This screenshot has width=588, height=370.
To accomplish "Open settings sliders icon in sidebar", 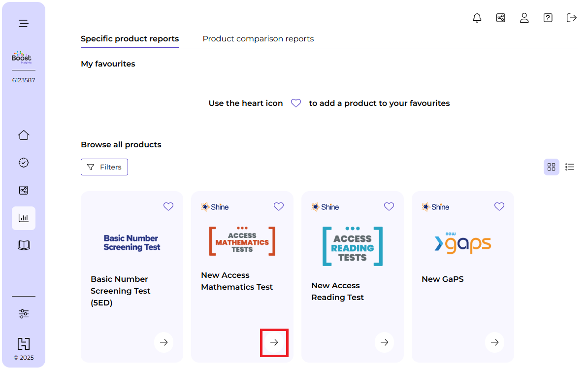I will [x=24, y=314].
